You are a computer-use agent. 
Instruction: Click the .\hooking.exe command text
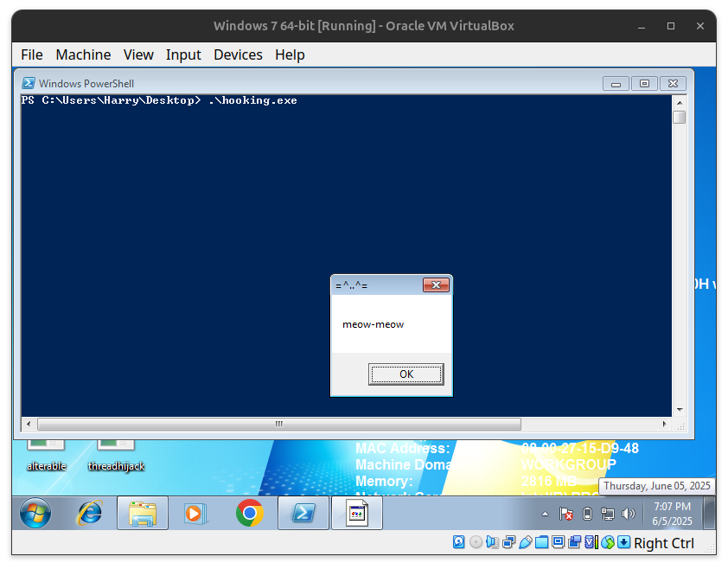253,100
